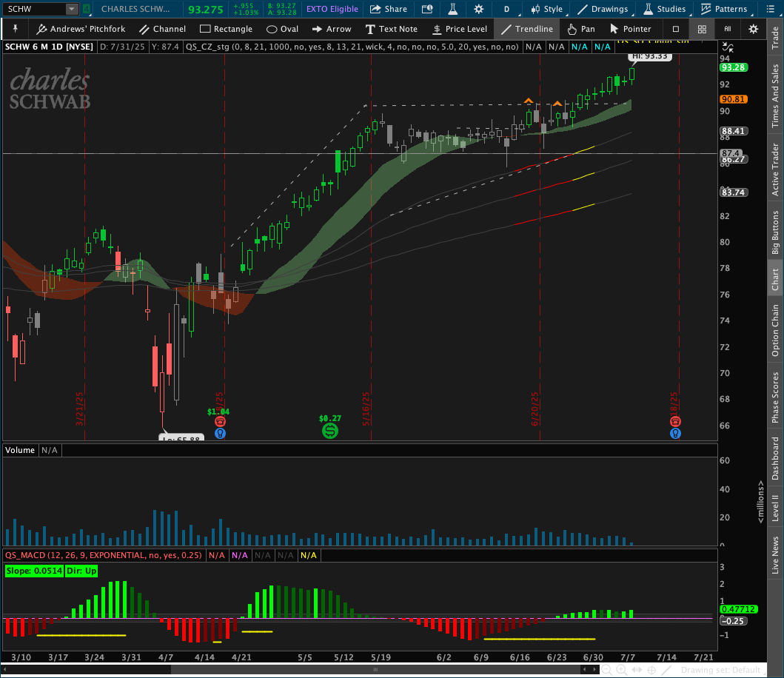Screen dimensions: 784x678
Task: Open the Style dropdown menu
Action: [x=547, y=9]
